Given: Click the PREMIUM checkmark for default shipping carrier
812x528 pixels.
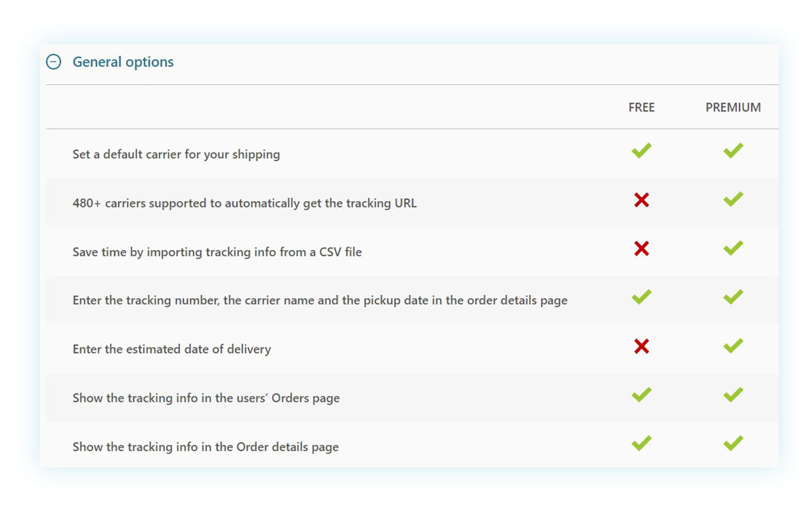Looking at the screenshot, I should tap(733, 150).
